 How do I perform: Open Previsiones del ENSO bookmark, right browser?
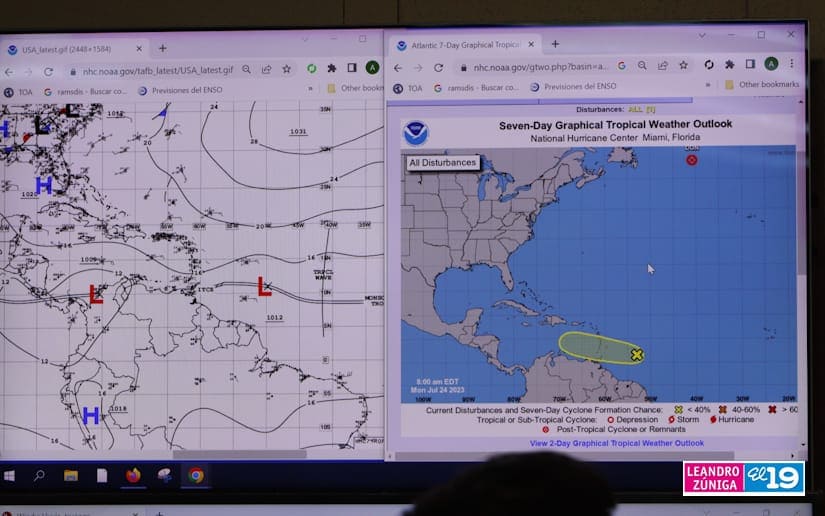click(x=573, y=86)
